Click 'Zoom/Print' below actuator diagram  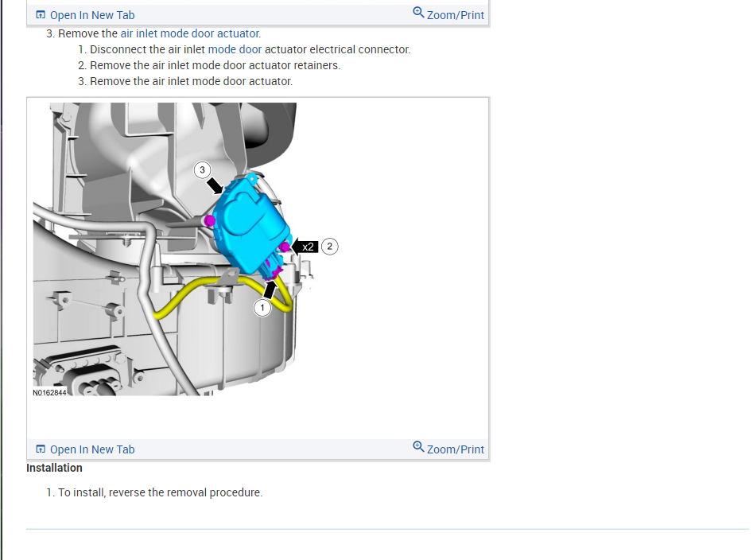[456, 449]
